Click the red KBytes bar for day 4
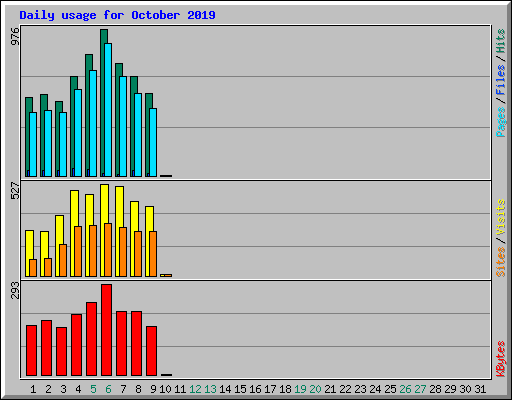The image size is (512, 400). point(76,345)
